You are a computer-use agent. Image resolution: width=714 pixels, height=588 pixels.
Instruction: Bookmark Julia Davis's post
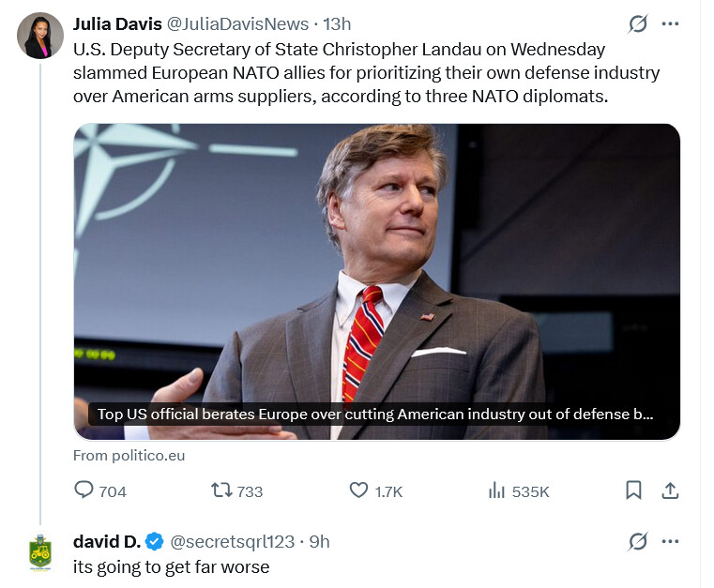tap(633, 490)
